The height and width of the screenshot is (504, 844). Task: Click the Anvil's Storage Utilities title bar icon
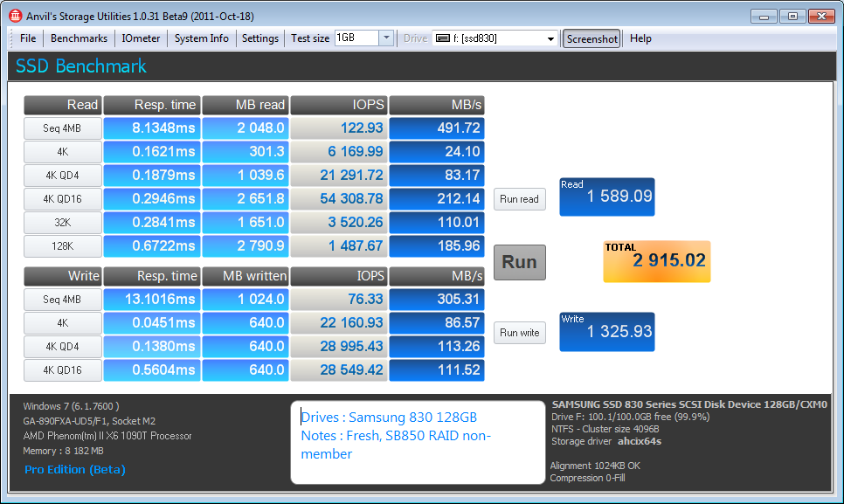tap(16, 16)
